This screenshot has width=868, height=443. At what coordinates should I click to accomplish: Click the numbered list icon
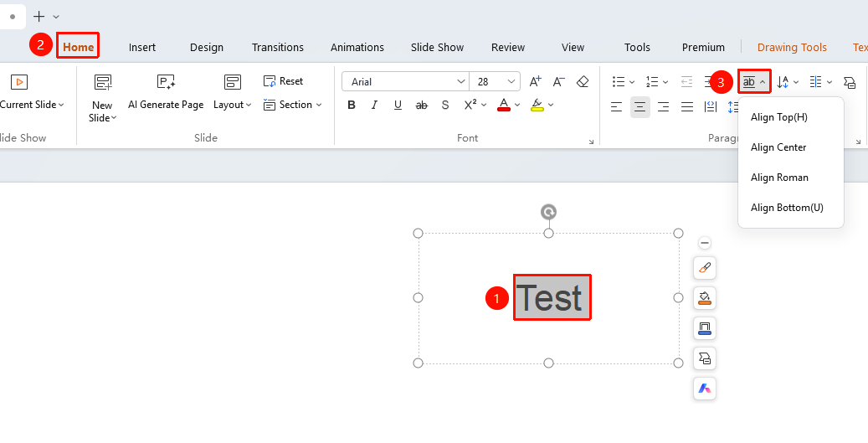[652, 82]
